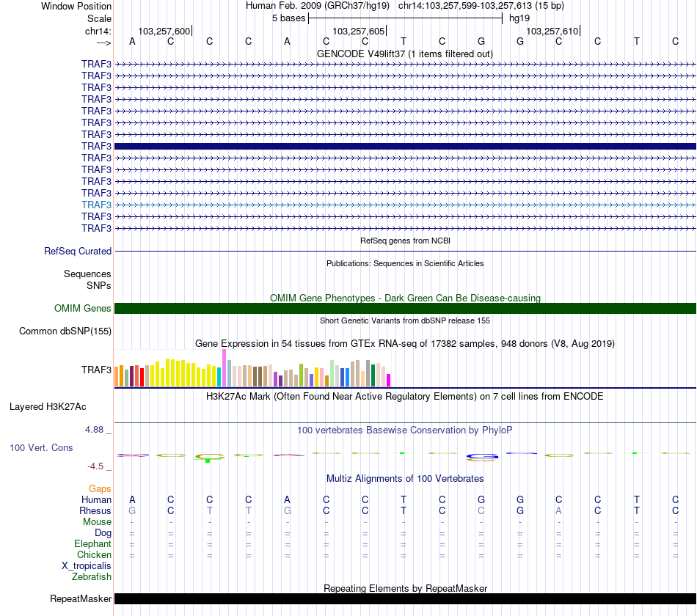Viewport: 697px width, 616px height.
Task: Click the blue G logo in PhyloP track
Action: [x=482, y=456]
